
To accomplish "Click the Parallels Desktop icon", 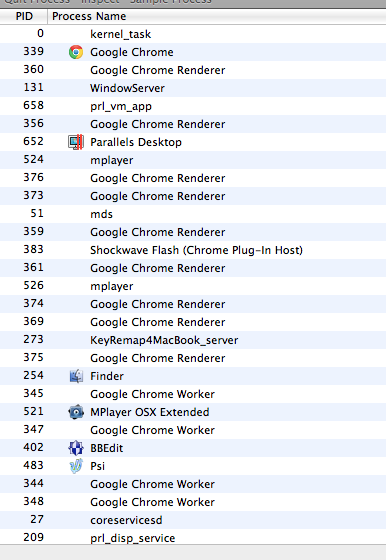I will click(76, 142).
